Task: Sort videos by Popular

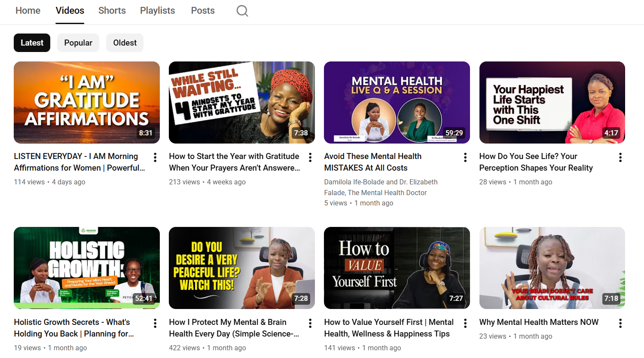Action: click(x=78, y=43)
